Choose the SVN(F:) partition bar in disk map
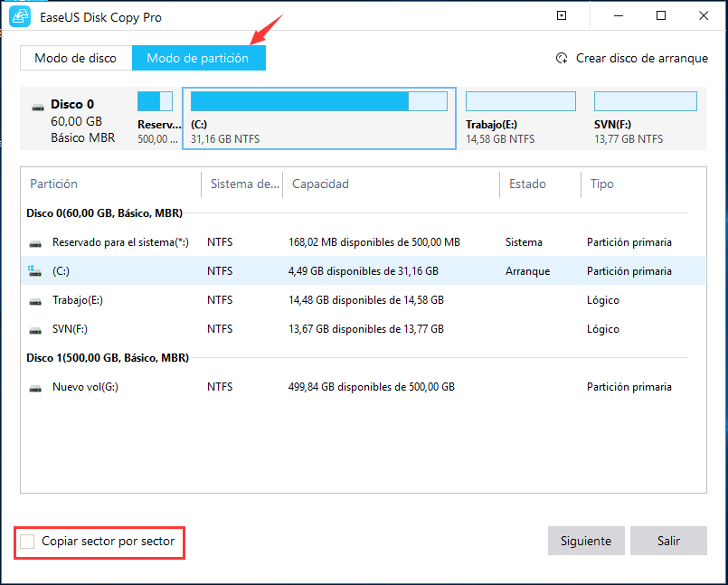 pyautogui.click(x=646, y=101)
